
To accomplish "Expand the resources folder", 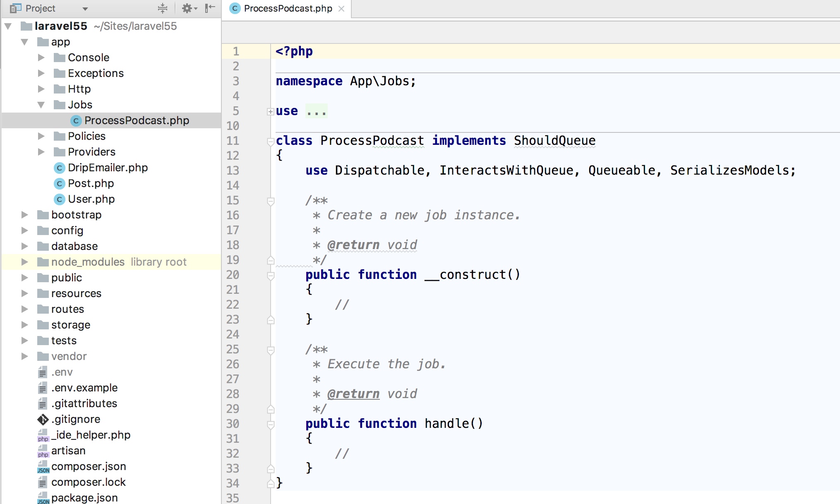I will tap(24, 293).
